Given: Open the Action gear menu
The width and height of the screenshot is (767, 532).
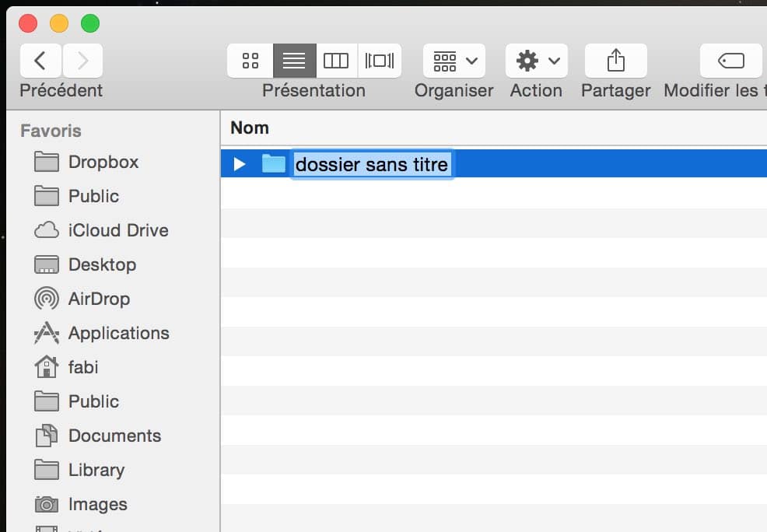Looking at the screenshot, I should pos(537,61).
